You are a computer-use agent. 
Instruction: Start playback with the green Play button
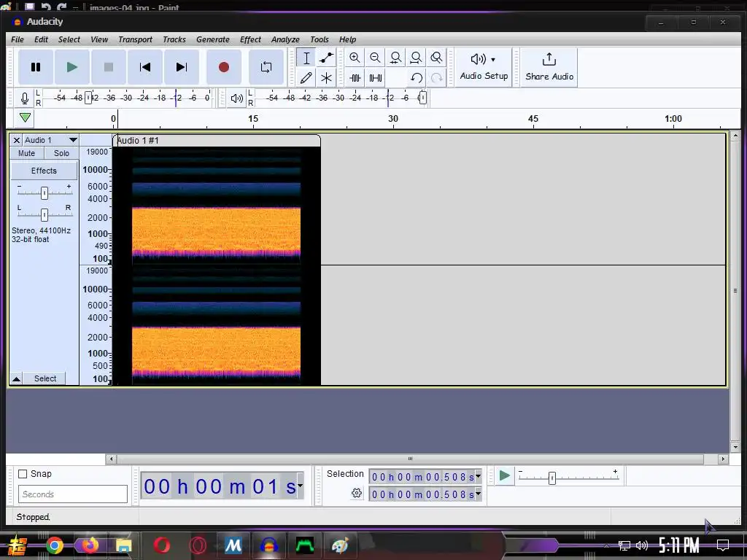point(72,67)
